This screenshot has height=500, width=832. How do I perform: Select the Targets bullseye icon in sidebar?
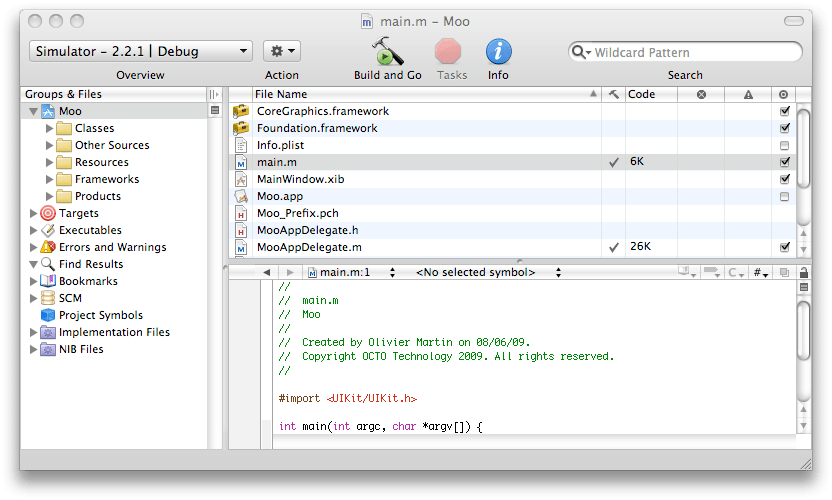[x=48, y=213]
